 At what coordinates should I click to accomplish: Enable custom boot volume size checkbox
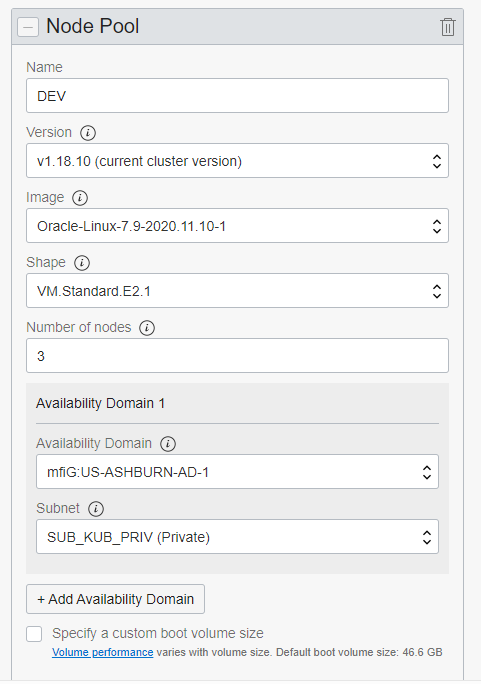pyautogui.click(x=34, y=634)
